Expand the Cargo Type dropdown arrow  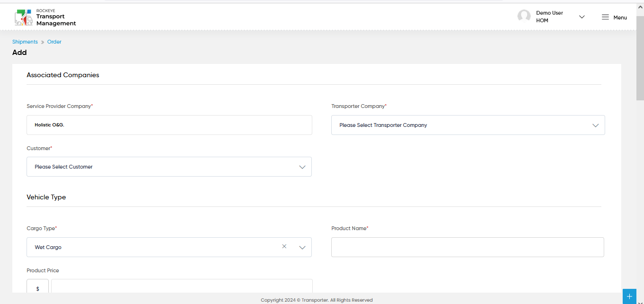click(x=302, y=247)
